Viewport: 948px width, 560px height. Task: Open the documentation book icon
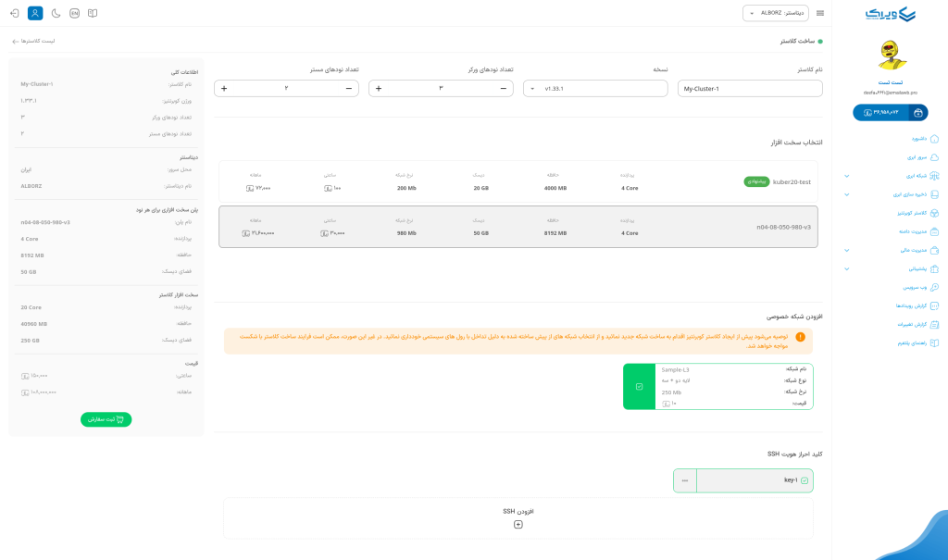93,13
